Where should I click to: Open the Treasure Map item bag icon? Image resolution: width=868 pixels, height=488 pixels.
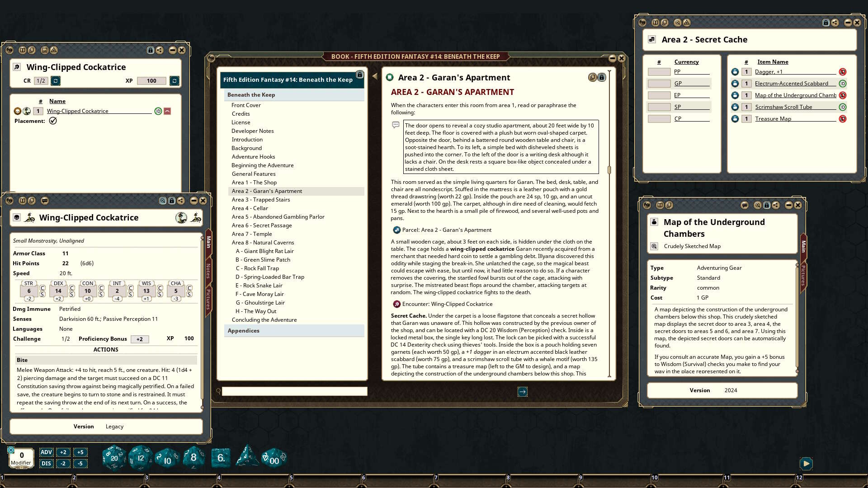tap(735, 119)
